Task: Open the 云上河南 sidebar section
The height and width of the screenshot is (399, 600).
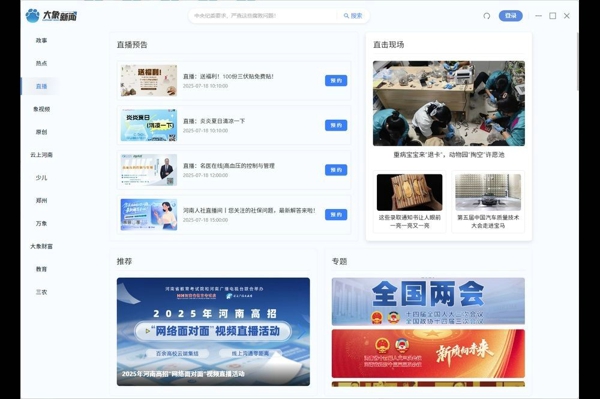Action: 41,155
